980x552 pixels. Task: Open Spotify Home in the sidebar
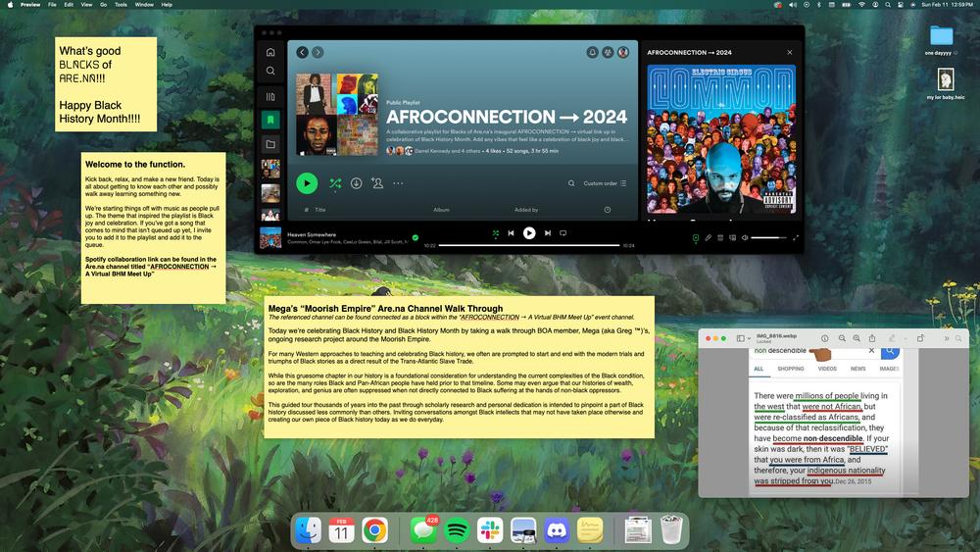270,53
